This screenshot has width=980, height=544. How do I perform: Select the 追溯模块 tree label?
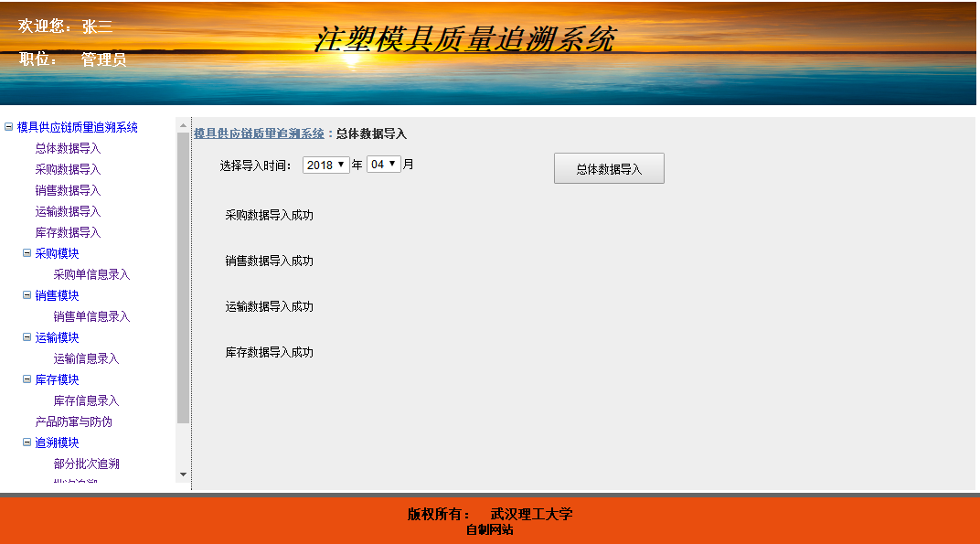(57, 443)
